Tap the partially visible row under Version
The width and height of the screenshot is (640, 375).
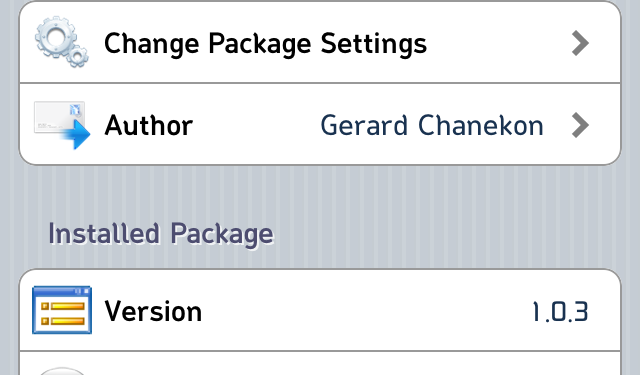320,363
